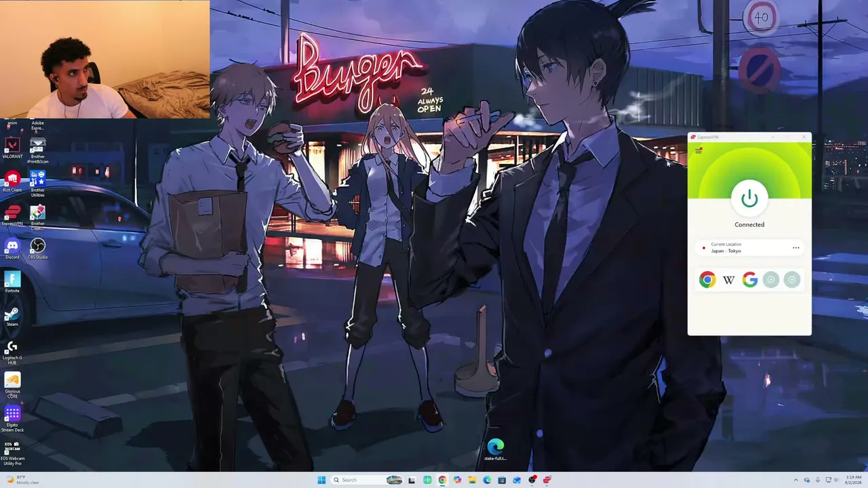Select the Brother Utilities desktop icon

point(38,184)
